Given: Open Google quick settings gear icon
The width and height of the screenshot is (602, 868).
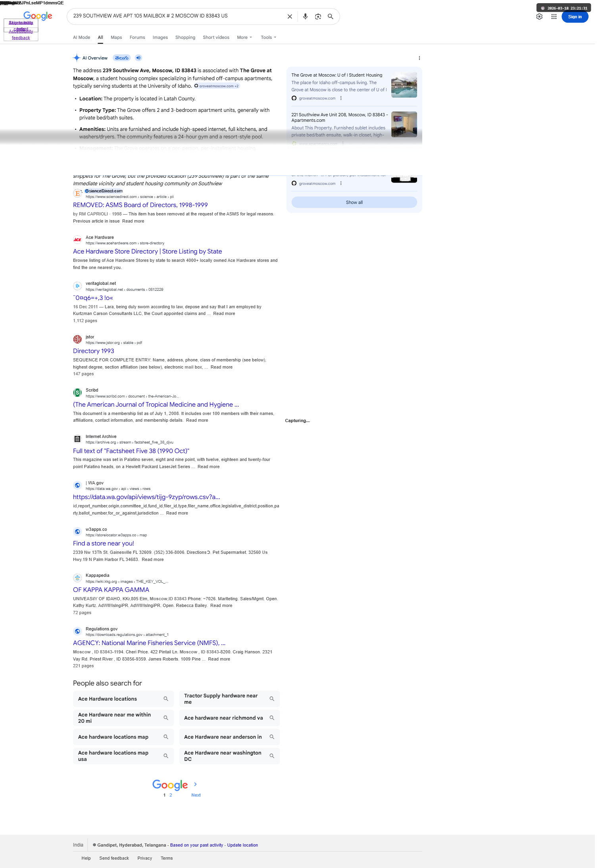Looking at the screenshot, I should (x=539, y=17).
